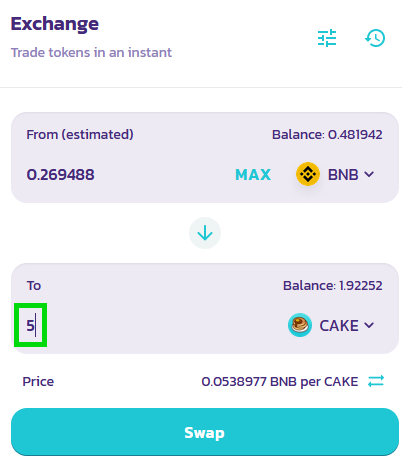The height and width of the screenshot is (463, 402).
Task: Flip tokens with the down arrow button
Action: coord(205,233)
